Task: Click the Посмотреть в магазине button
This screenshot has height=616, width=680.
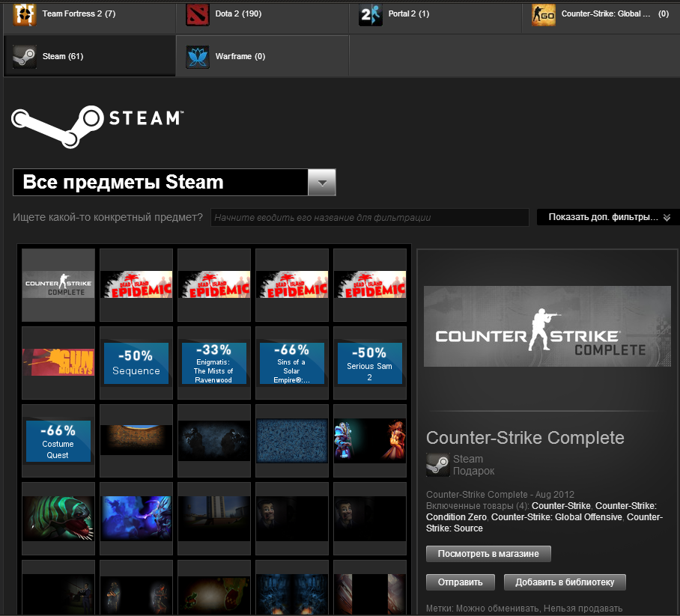Action: pyautogui.click(x=488, y=554)
